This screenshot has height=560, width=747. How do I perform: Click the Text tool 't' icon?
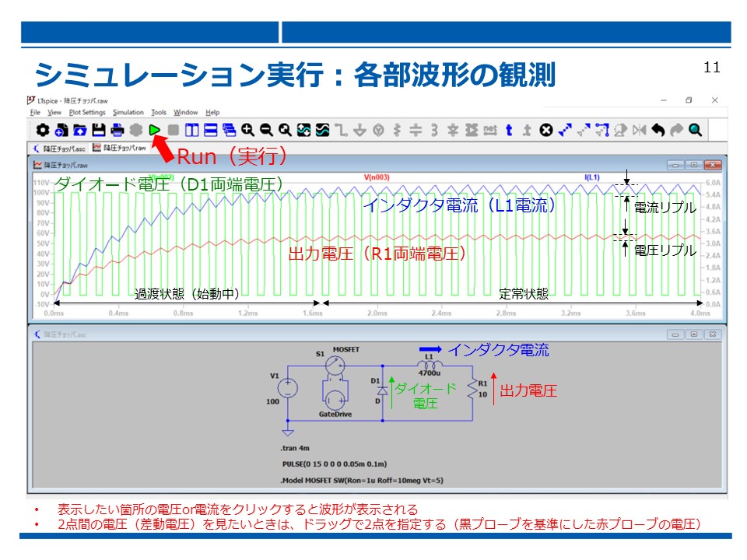509,131
